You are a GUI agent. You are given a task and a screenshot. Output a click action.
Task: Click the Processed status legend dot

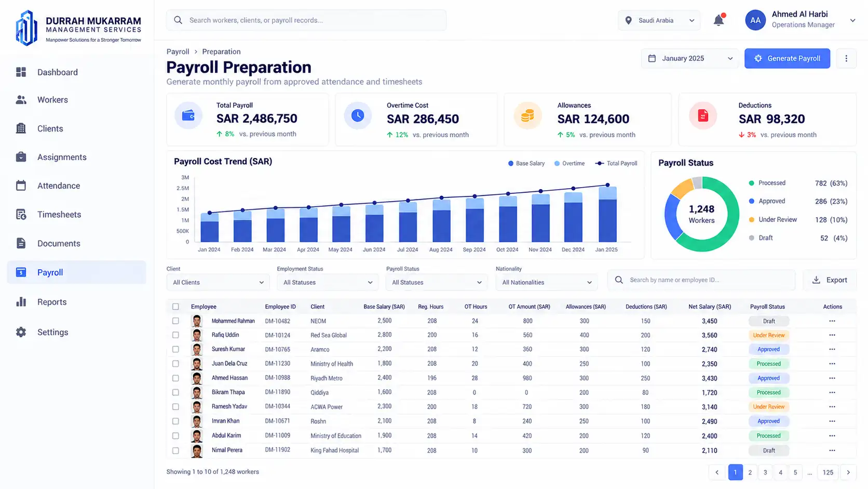(751, 183)
